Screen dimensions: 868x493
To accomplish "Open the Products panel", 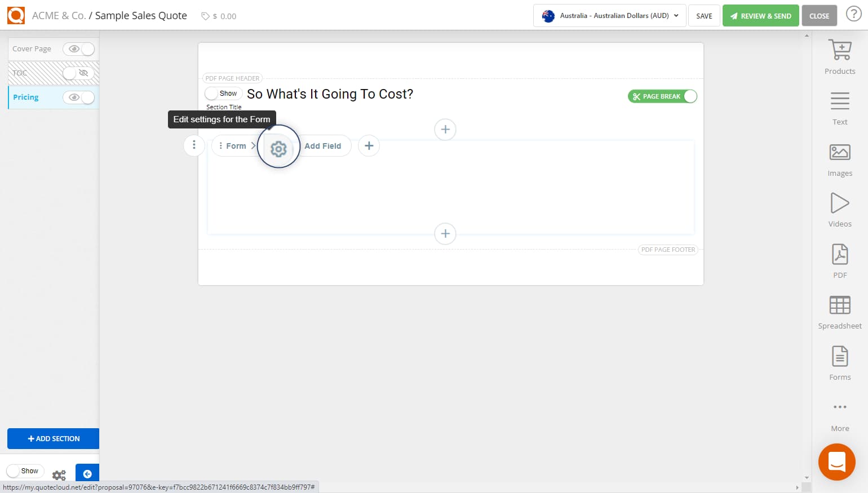I will [x=839, y=55].
